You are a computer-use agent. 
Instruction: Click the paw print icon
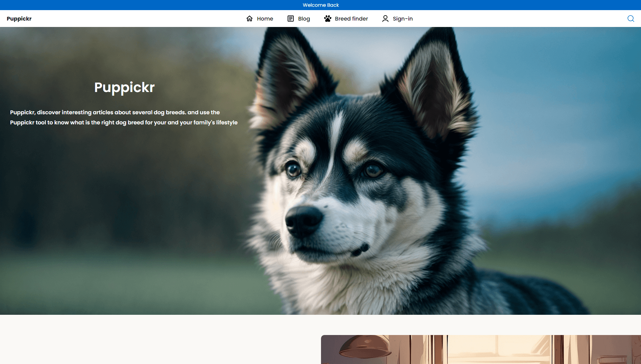327,19
